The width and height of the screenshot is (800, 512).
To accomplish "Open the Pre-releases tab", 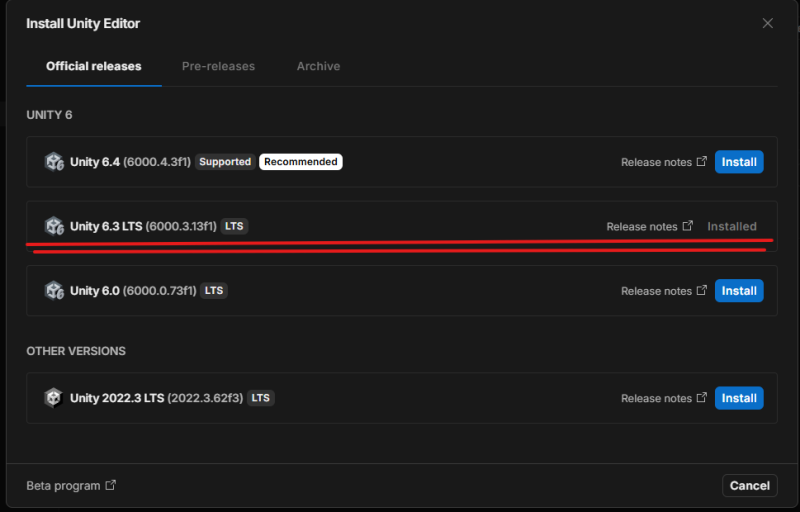I will pos(218,66).
